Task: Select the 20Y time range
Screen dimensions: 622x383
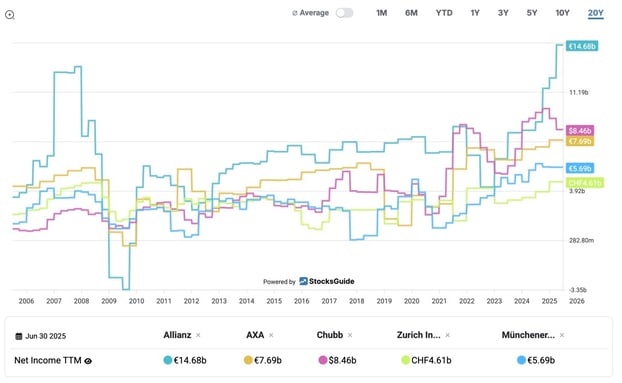Action: coord(595,13)
